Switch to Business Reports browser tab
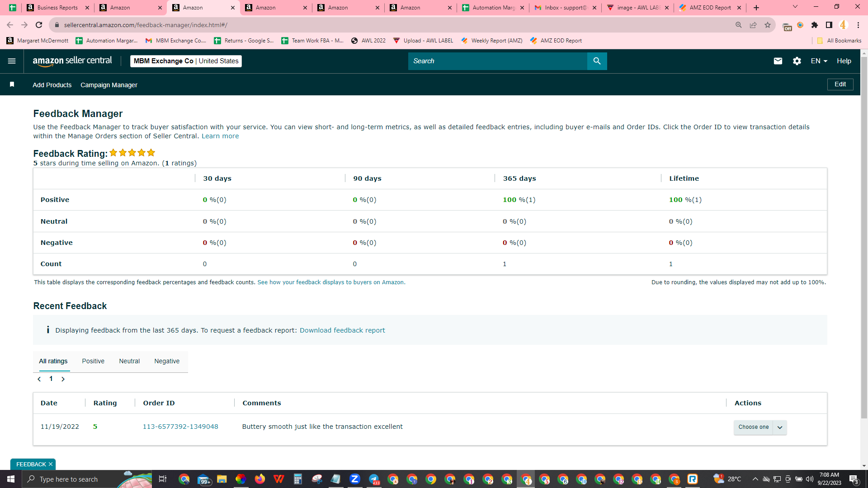The height and width of the screenshot is (488, 868). click(x=58, y=8)
